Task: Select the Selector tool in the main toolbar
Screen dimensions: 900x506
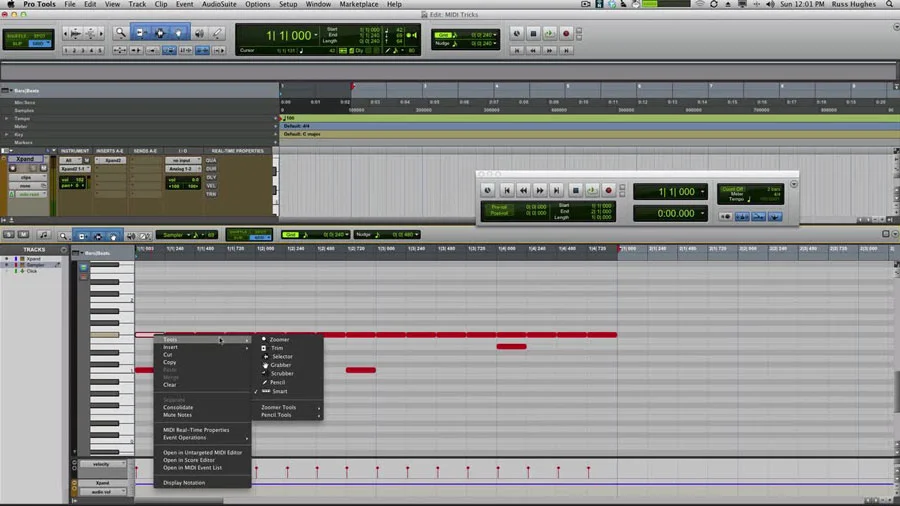Action: [160, 33]
